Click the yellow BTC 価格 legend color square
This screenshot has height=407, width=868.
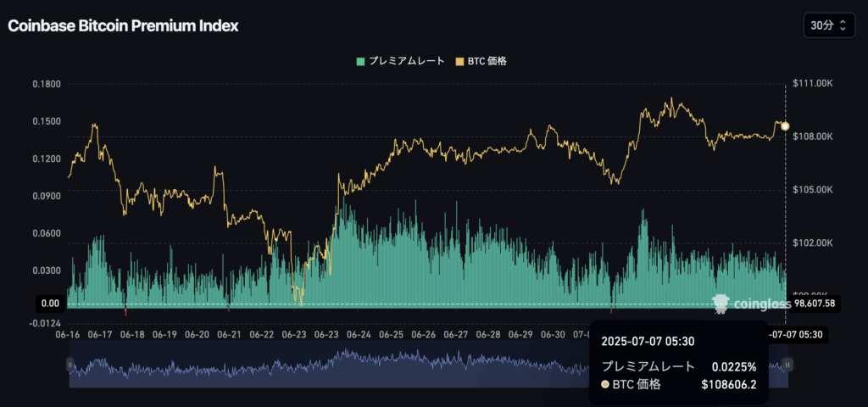point(459,61)
